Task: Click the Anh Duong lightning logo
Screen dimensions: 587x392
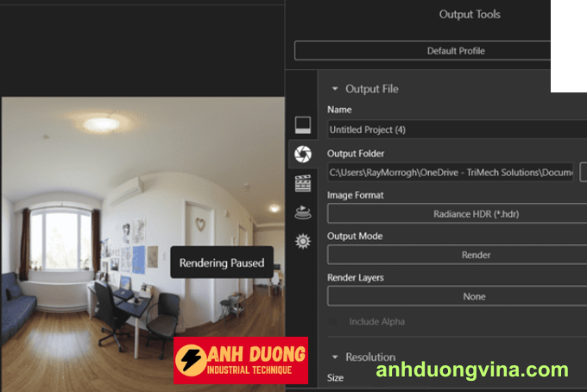Action: [191, 360]
